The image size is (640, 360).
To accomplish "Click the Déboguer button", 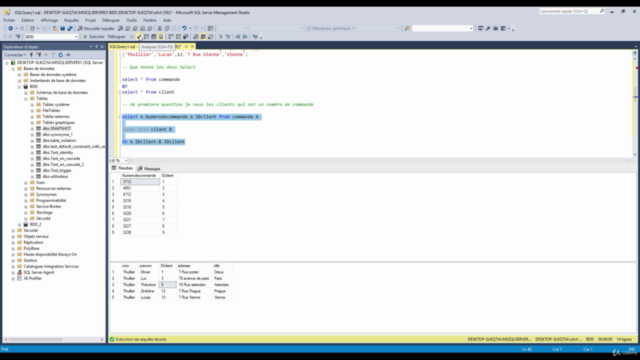I will coord(117,37).
